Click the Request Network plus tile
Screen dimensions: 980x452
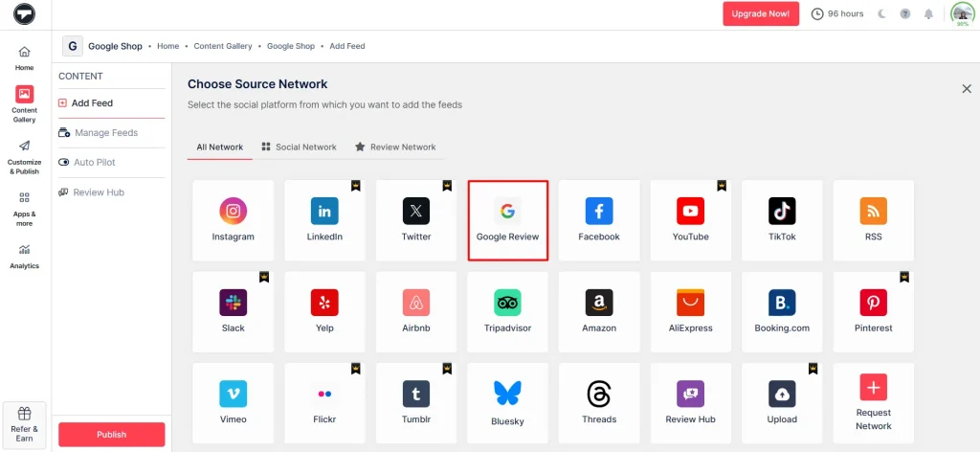[873, 402]
